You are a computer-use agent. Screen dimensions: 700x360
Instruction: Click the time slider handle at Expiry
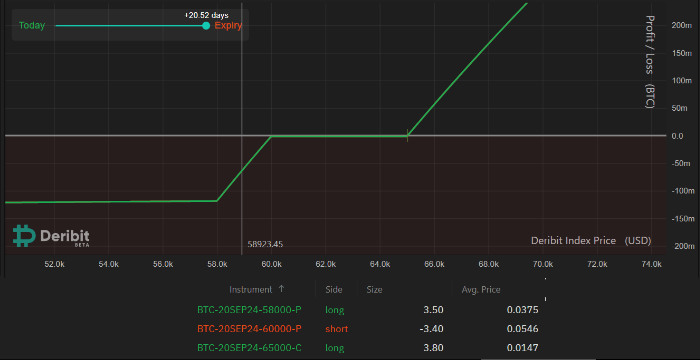point(206,25)
